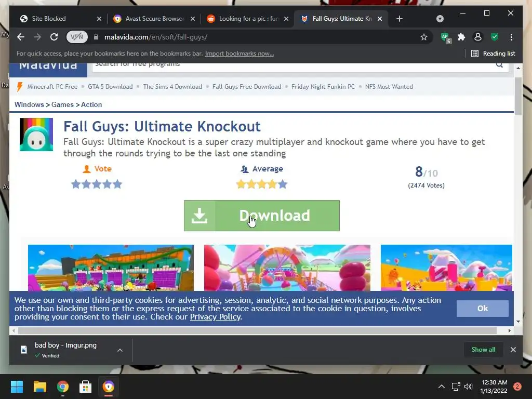This screenshot has height=399, width=532.
Task: Open the tab search dropdown arrow
Action: click(x=440, y=19)
